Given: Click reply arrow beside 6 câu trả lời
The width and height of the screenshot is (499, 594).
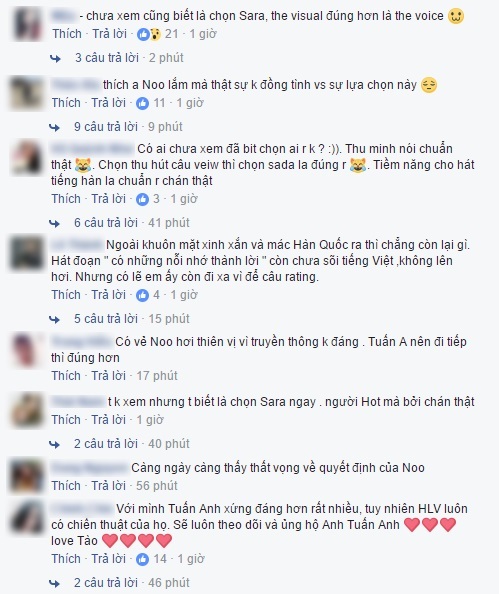Looking at the screenshot, I should [55, 223].
